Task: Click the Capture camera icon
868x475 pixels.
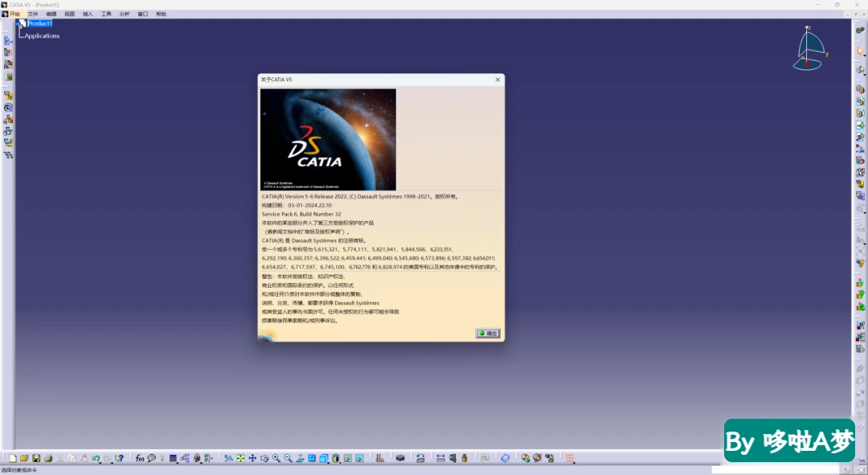Action: (x=400, y=458)
